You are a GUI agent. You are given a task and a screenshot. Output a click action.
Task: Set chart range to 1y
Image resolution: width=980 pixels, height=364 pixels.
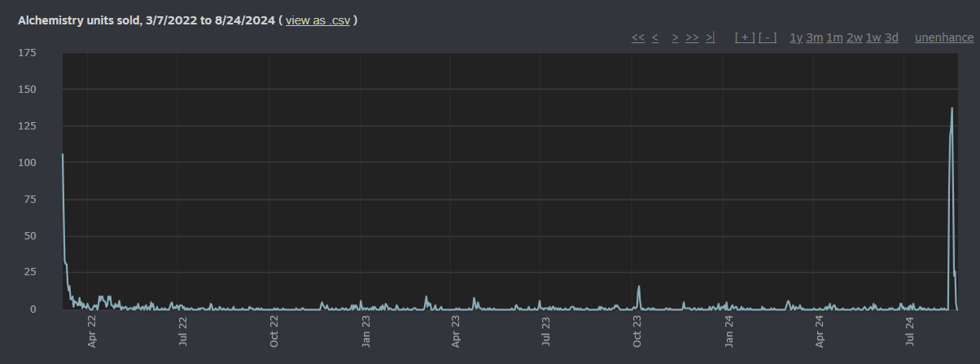[796, 37]
